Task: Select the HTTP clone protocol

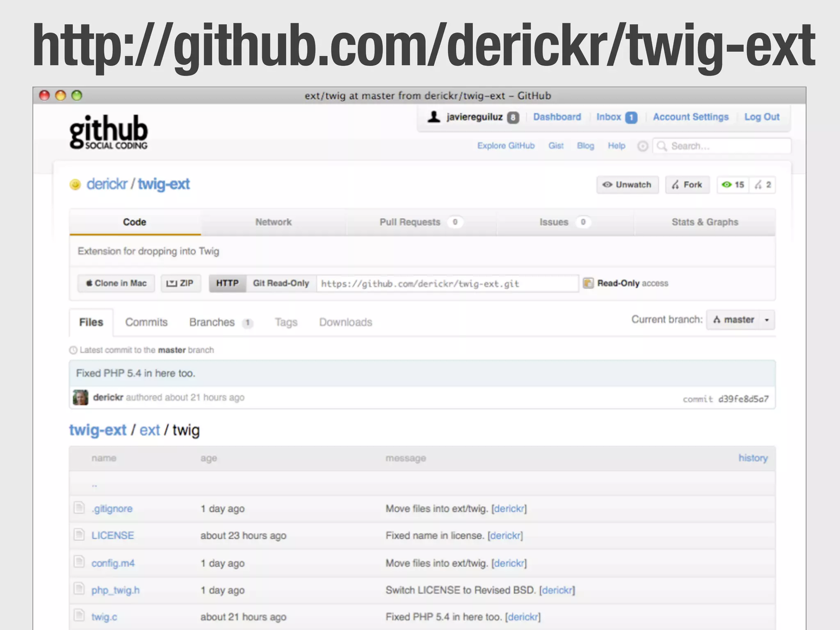Action: [227, 283]
